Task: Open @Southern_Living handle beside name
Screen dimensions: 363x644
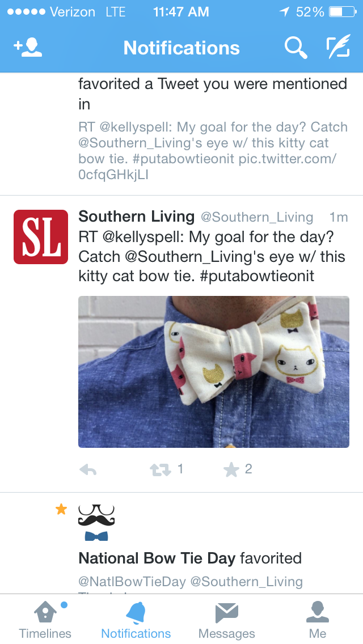Action: [257, 217]
